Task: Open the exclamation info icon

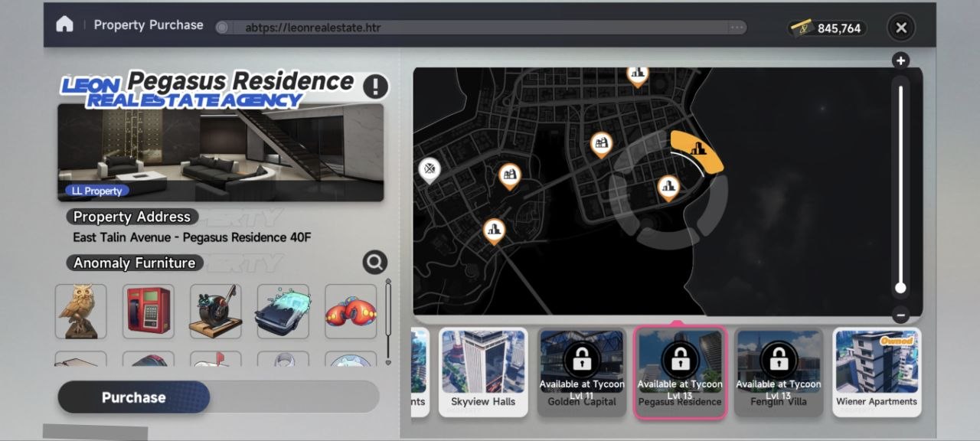Action: pyautogui.click(x=375, y=86)
